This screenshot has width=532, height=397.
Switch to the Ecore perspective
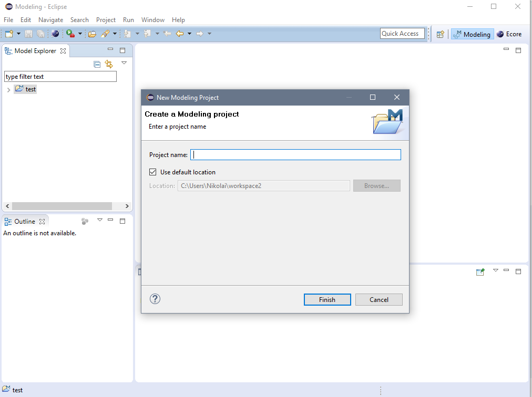509,34
